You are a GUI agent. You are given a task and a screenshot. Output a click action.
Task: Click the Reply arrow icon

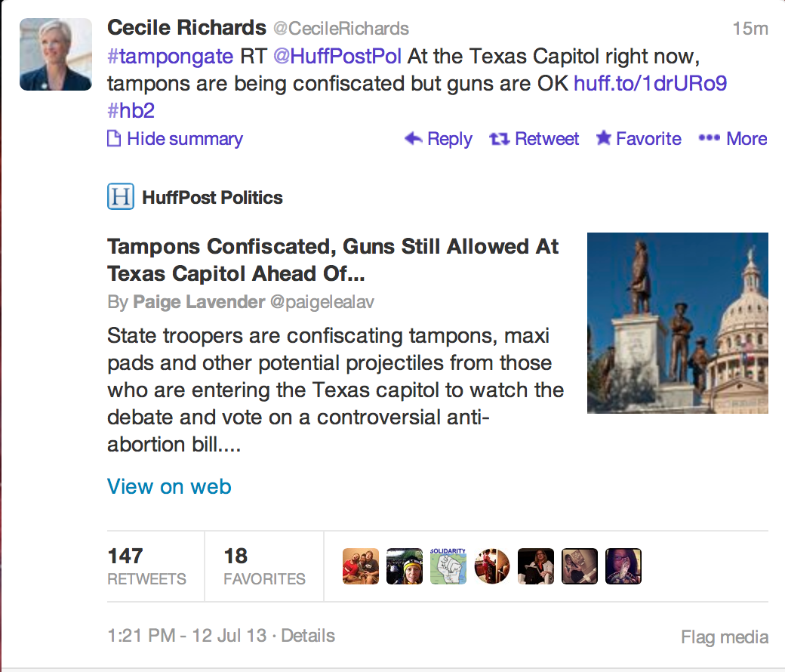tap(413, 139)
